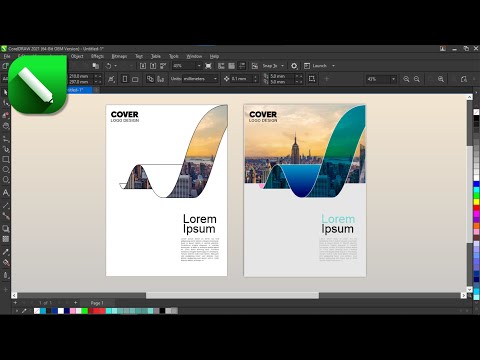This screenshot has height=360, width=480.
Task: Toggle Show grid button
Action: pyautogui.click(x=231, y=66)
